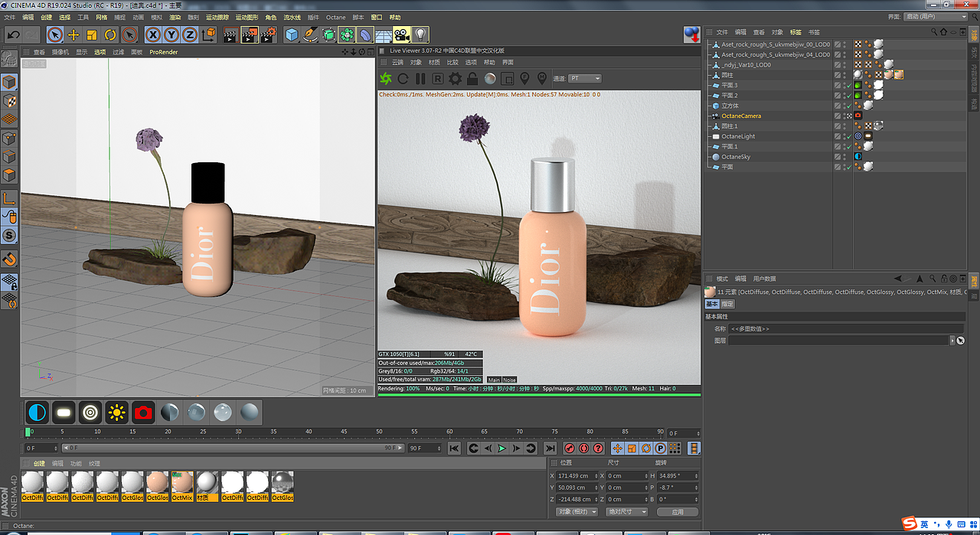Screen dimensions: 980x535
Task: Toggle layer square for 圆柱.1
Action: point(837,126)
